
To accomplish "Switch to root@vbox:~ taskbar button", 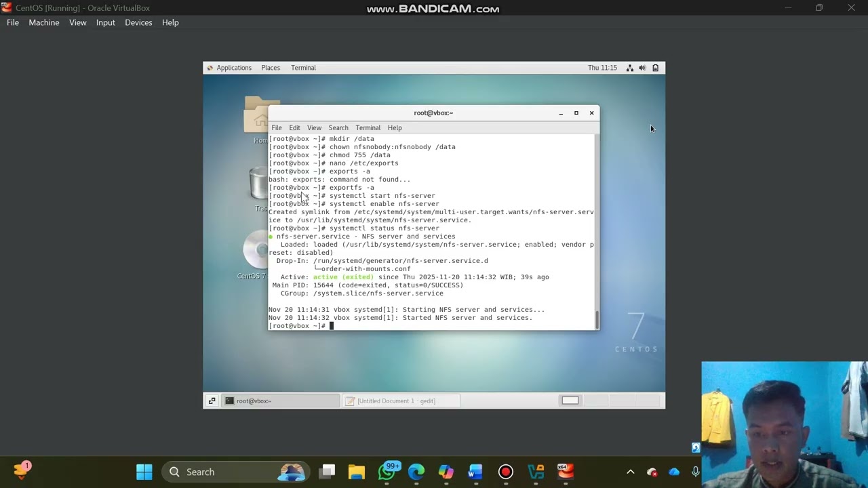I will click(281, 401).
